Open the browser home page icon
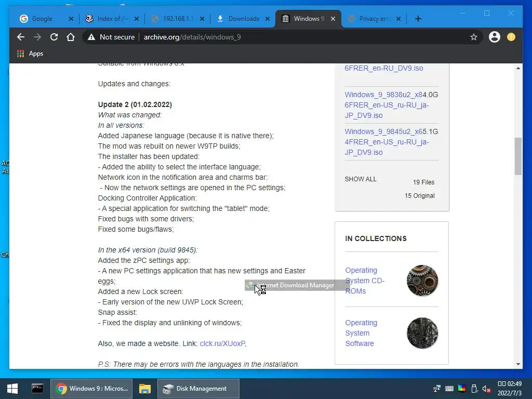Image resolution: width=532 pixels, height=399 pixels. point(71,37)
